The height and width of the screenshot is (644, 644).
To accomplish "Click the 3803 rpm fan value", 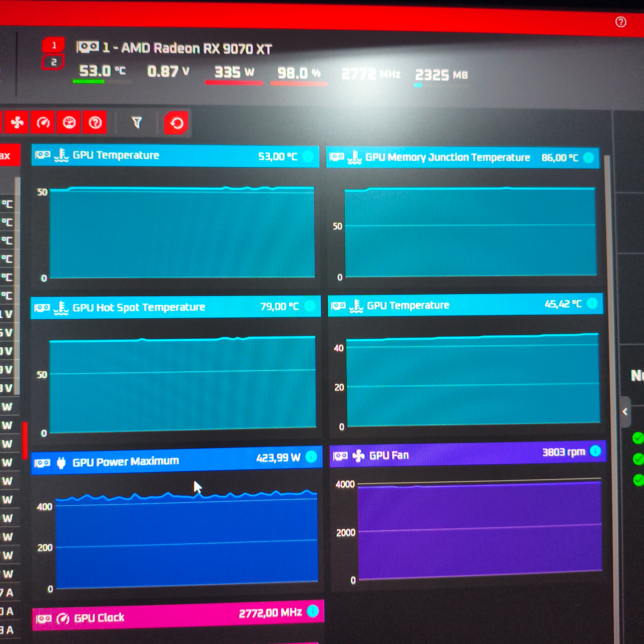I will tap(564, 452).
